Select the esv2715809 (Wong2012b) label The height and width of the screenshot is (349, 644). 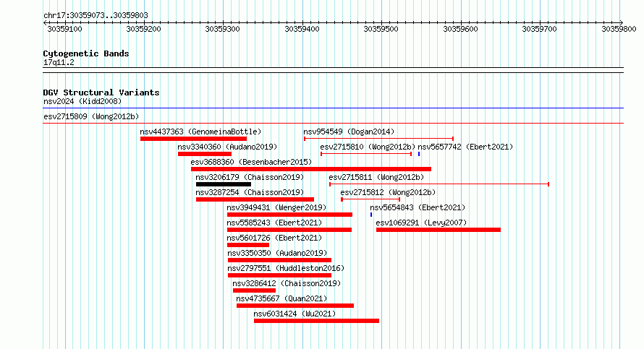click(91, 116)
